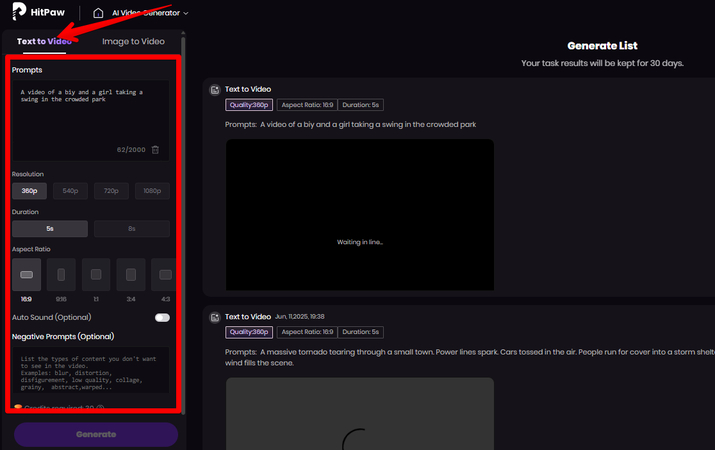Switch to the Text to Video tab
The image size is (715, 450).
[44, 42]
